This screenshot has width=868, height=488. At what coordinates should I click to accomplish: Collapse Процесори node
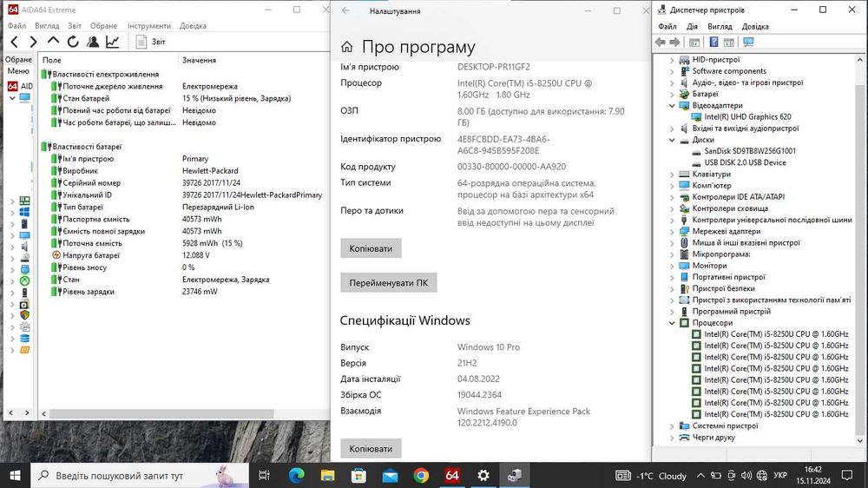pyautogui.click(x=672, y=323)
